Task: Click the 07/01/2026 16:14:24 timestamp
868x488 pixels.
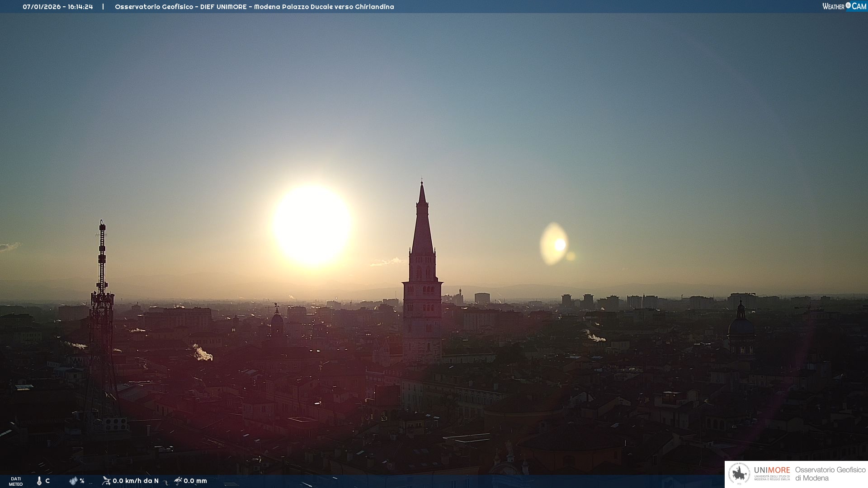Action: [58, 7]
